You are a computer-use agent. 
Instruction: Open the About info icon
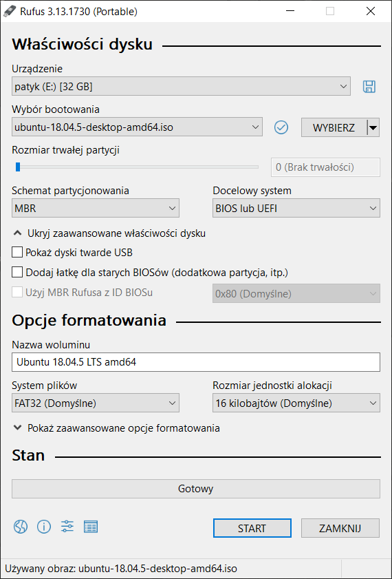tap(44, 527)
